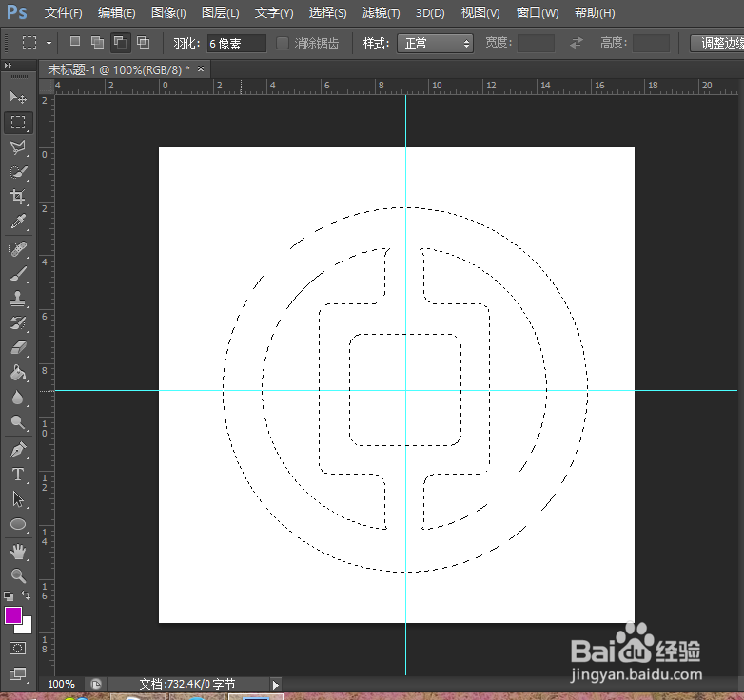Enable the 消除锯齿 anti-alias checkbox

point(283,43)
